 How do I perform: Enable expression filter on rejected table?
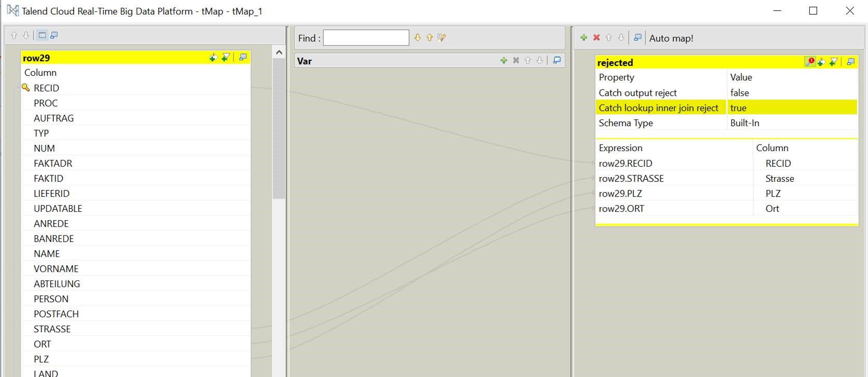[833, 62]
